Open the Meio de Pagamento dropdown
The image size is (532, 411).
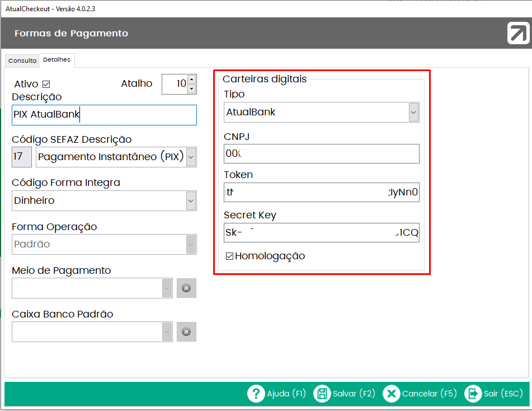coord(167,288)
